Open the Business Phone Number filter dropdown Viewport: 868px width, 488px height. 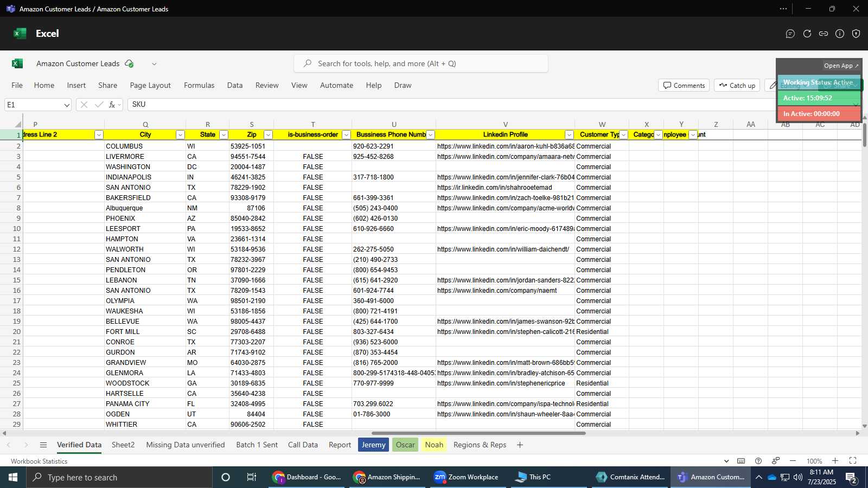click(431, 134)
